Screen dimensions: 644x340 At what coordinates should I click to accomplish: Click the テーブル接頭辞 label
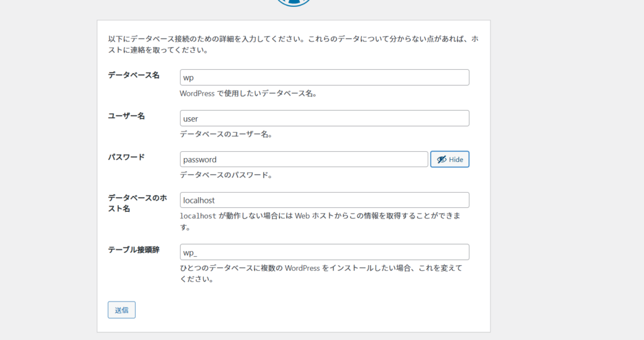coord(133,250)
